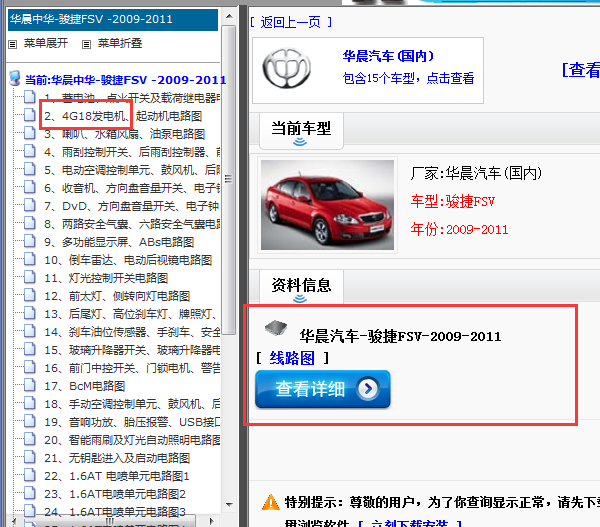Switch to the 当前车型 tab
This screenshot has height=527, width=600.
click(x=301, y=131)
